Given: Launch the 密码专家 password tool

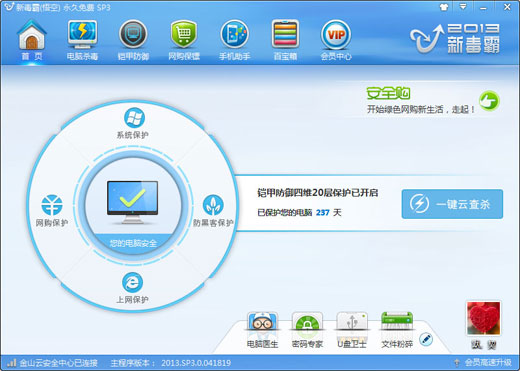Looking at the screenshot, I should click(x=307, y=329).
